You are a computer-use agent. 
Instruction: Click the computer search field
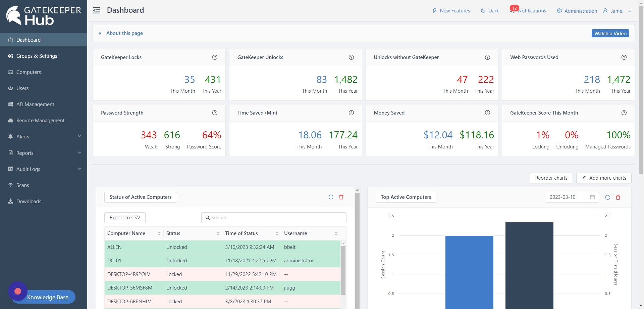[x=274, y=218]
